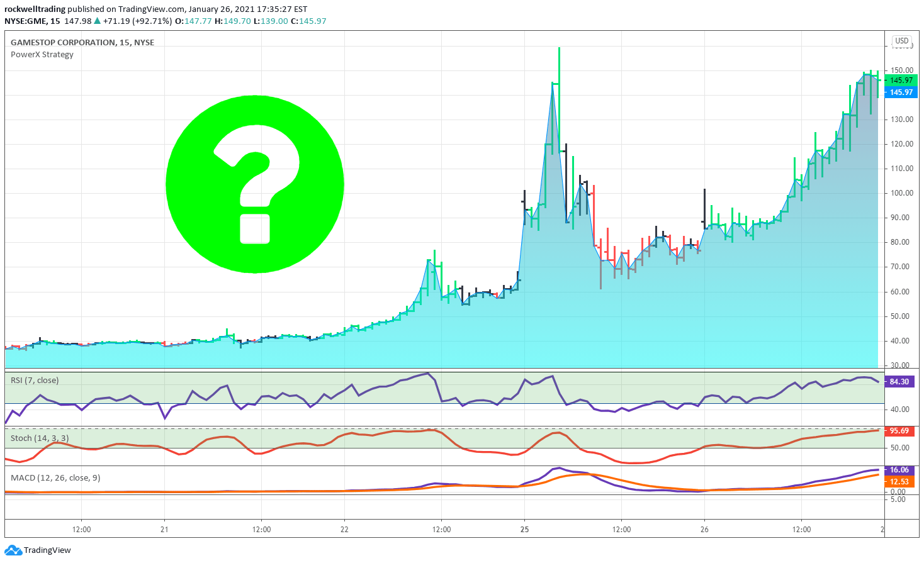Click the 0.00 level on MACD axis
This screenshot has width=924, height=563.
pyautogui.click(x=899, y=491)
